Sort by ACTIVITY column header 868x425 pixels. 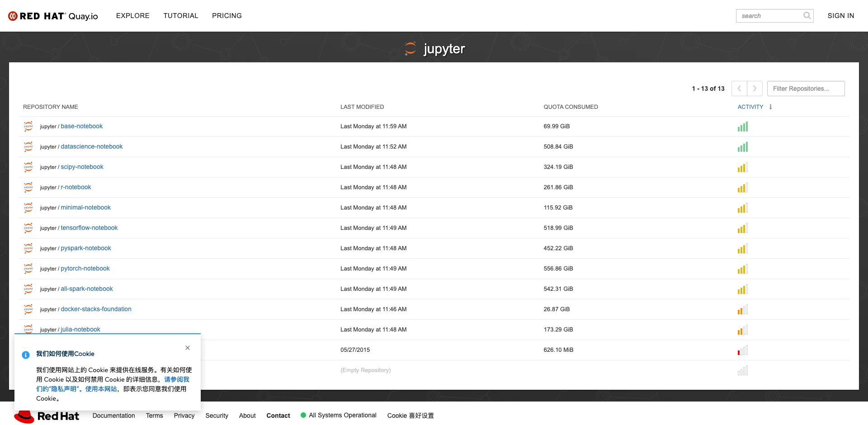tap(750, 107)
